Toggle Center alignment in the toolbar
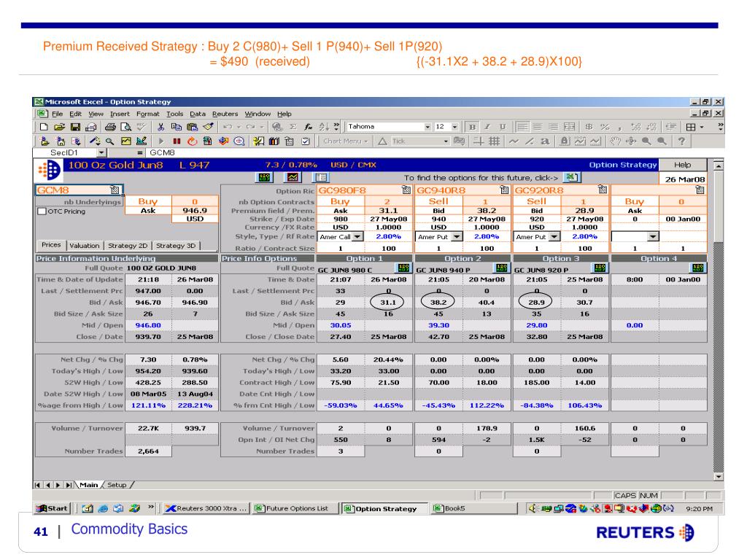Image resolution: width=747 pixels, height=560 pixels. coord(538,127)
